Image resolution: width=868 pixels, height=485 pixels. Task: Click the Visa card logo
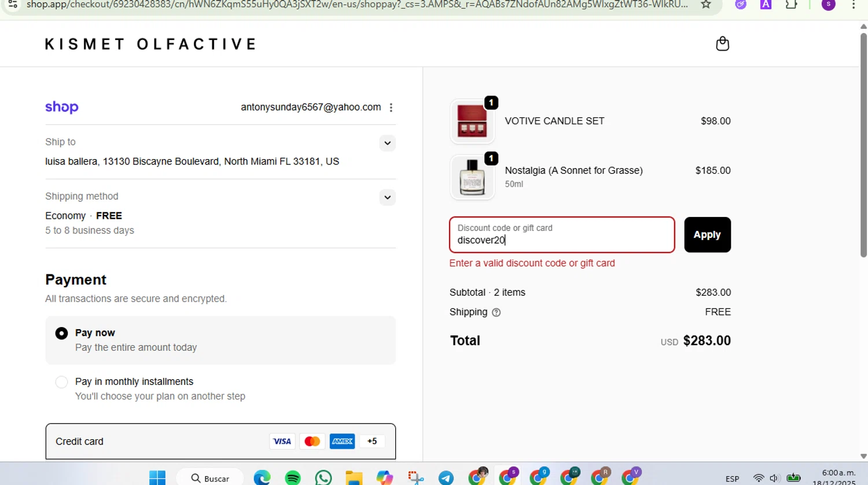click(x=282, y=442)
